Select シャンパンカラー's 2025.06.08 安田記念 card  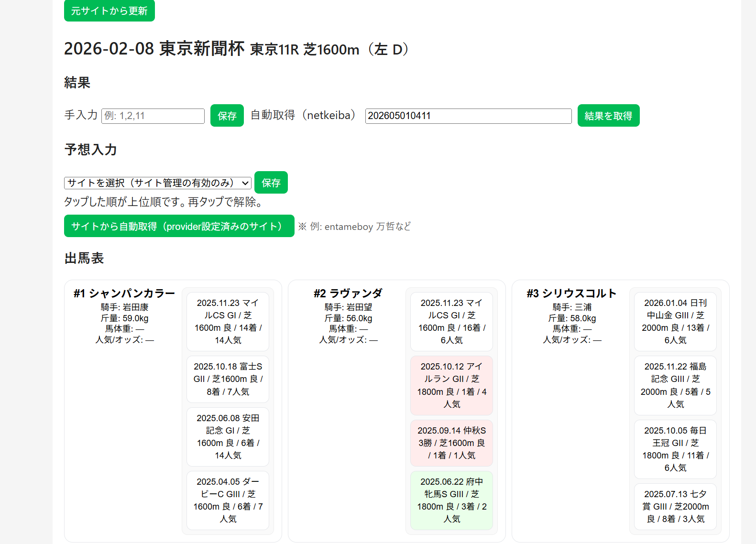[228, 436]
